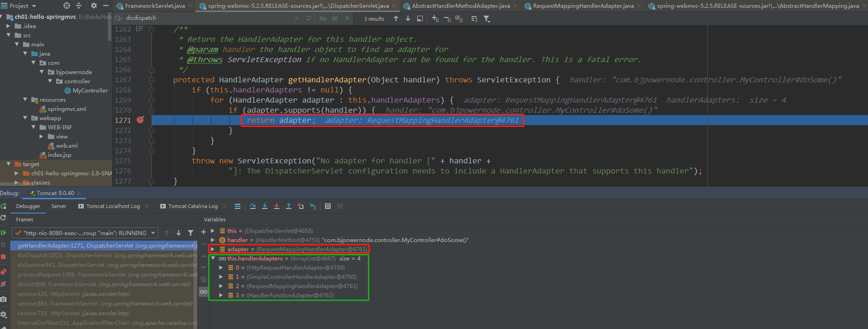Toggle Match Case (Aa) in search bar

tap(323, 18)
